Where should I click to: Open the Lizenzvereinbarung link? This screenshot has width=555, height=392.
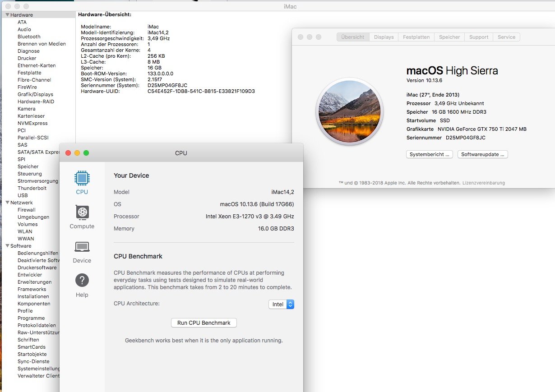484,183
